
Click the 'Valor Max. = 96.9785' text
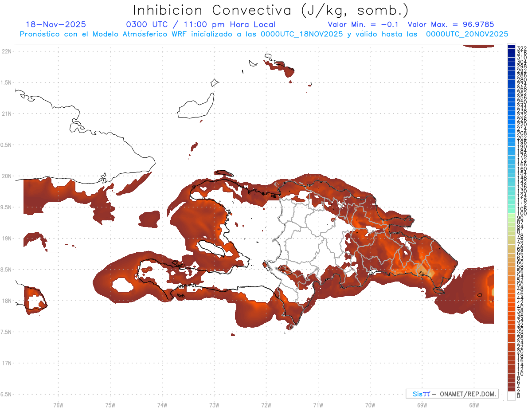click(450, 24)
